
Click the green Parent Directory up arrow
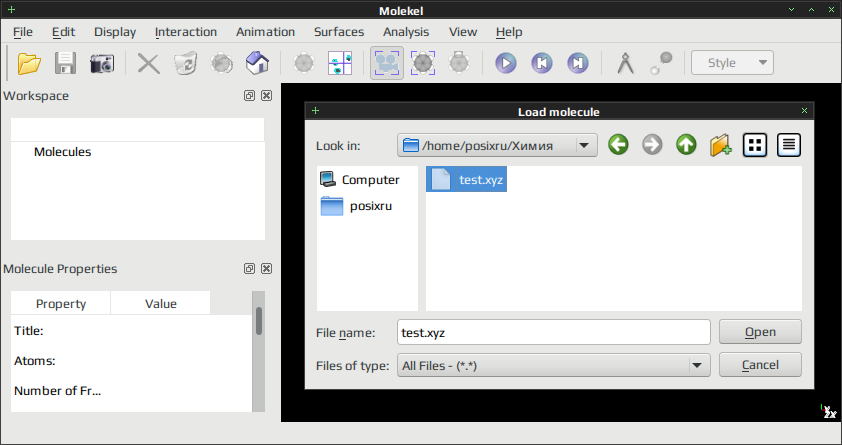686,145
